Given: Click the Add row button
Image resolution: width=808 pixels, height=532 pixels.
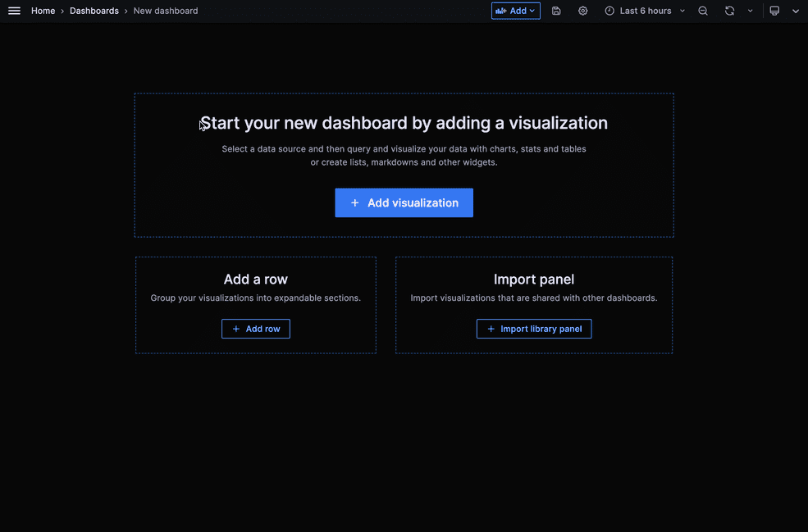Looking at the screenshot, I should point(256,329).
